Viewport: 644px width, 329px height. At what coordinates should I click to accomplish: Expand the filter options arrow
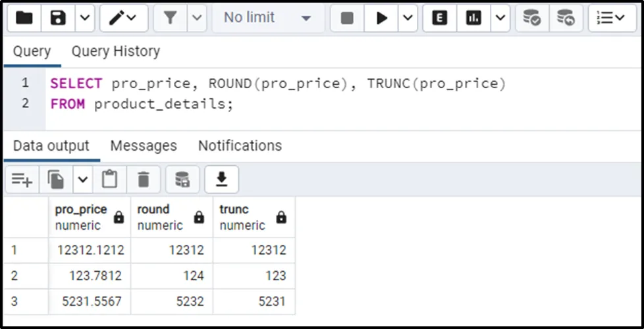tap(196, 18)
